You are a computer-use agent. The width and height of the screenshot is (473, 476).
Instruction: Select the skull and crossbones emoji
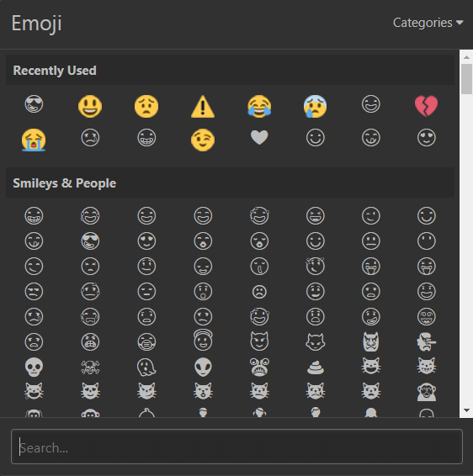coord(90,367)
